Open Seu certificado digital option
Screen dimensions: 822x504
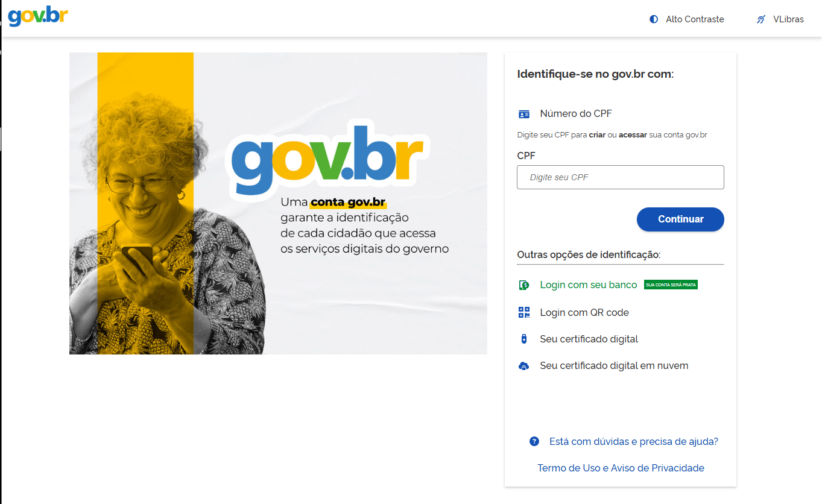click(589, 339)
